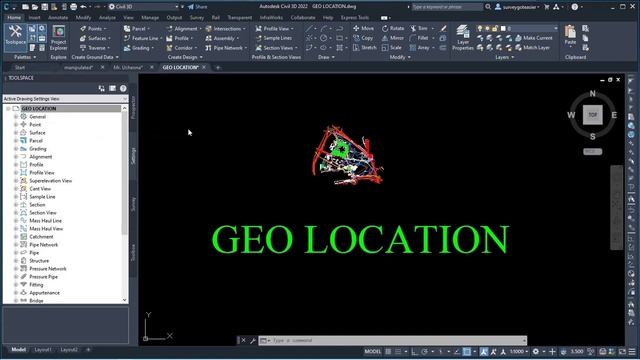Image resolution: width=640 pixels, height=360 pixels.
Task: Add a new drawing tab with plus button
Action: pos(218,67)
